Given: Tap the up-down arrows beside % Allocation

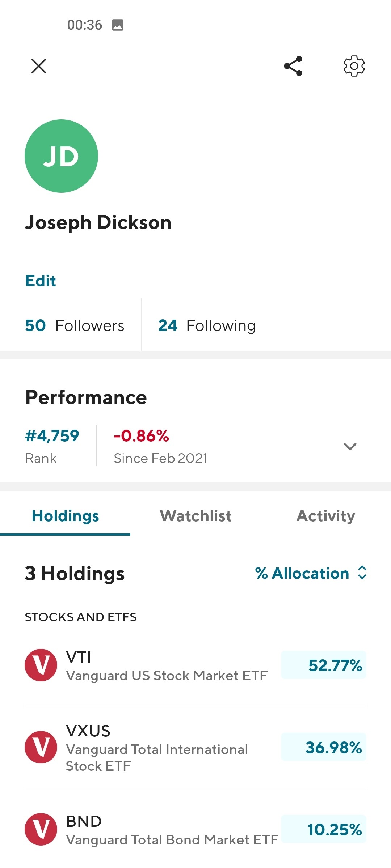Looking at the screenshot, I should tap(362, 573).
